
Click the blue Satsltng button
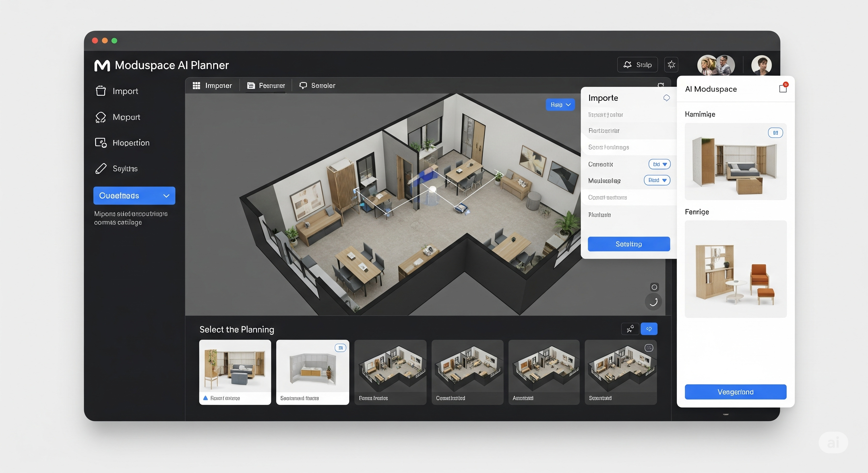click(629, 244)
